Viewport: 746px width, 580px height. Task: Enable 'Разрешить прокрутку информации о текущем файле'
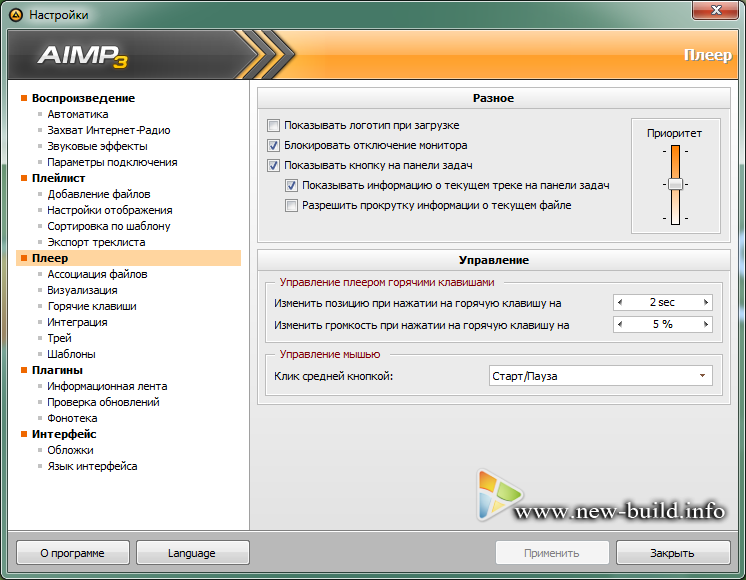pos(292,206)
